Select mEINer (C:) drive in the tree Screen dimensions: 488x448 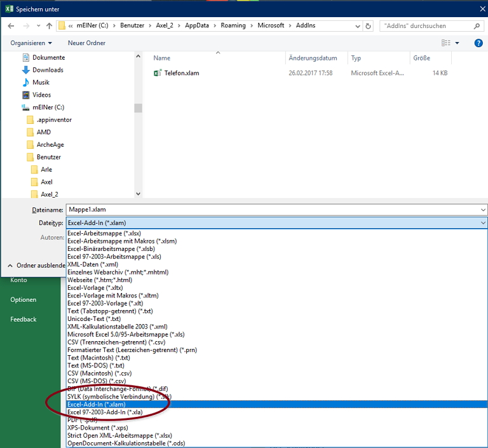(x=48, y=107)
